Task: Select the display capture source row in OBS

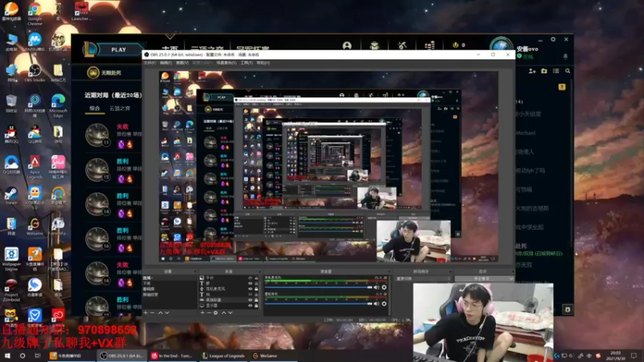Action: tap(229, 306)
